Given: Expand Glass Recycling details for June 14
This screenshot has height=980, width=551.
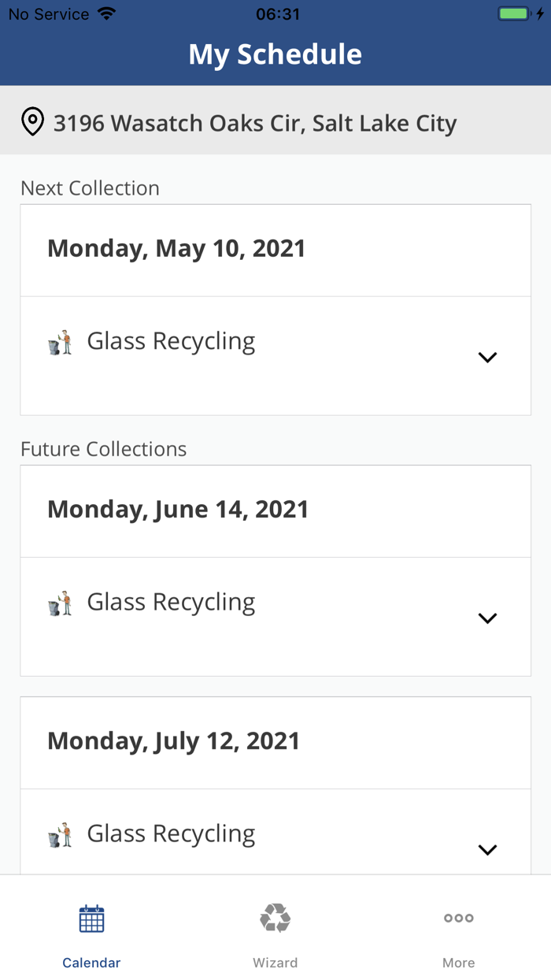Looking at the screenshot, I should 487,618.
